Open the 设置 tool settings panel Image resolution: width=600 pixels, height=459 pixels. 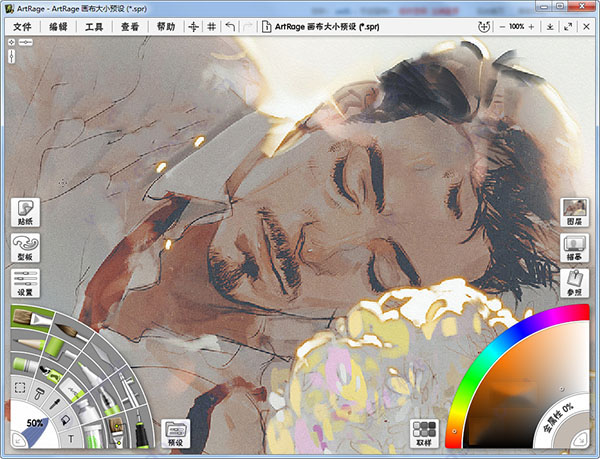[25, 283]
